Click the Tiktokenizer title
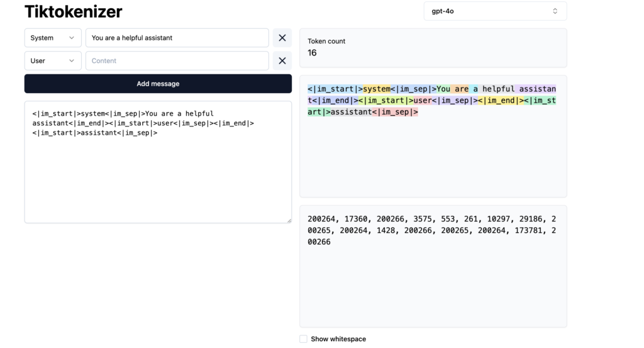 tap(73, 11)
